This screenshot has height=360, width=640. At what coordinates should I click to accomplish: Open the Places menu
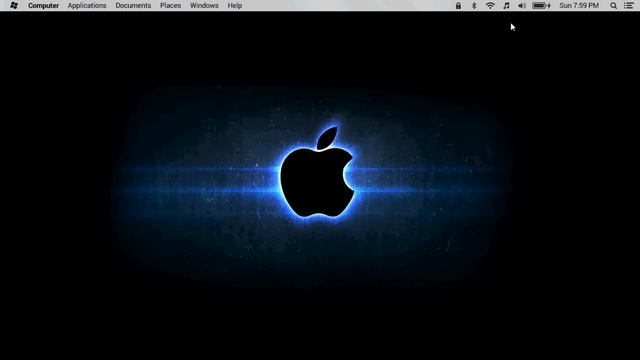pyautogui.click(x=171, y=5)
